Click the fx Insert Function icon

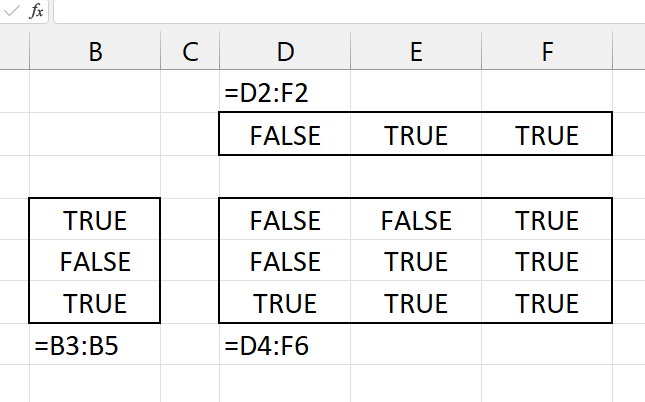[x=36, y=11]
